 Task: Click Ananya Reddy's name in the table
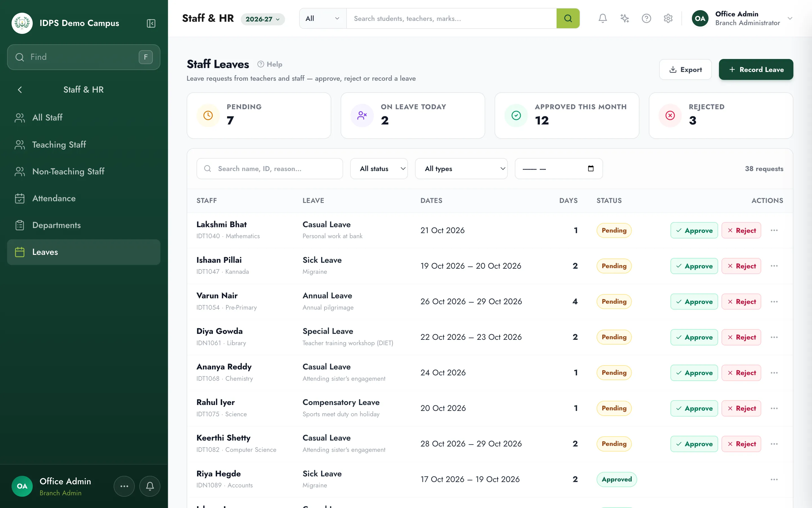[x=224, y=367]
